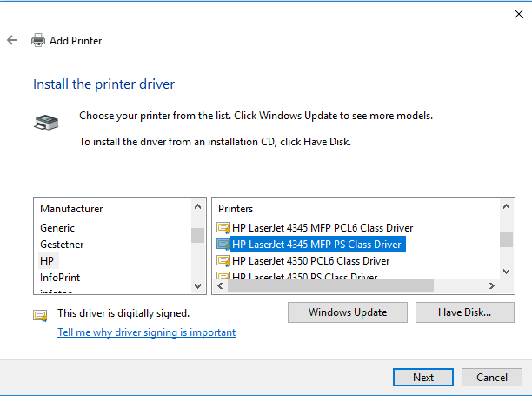
Task: Click the PCL6 4345 MFP driver certificate icon
Action: [x=223, y=227]
